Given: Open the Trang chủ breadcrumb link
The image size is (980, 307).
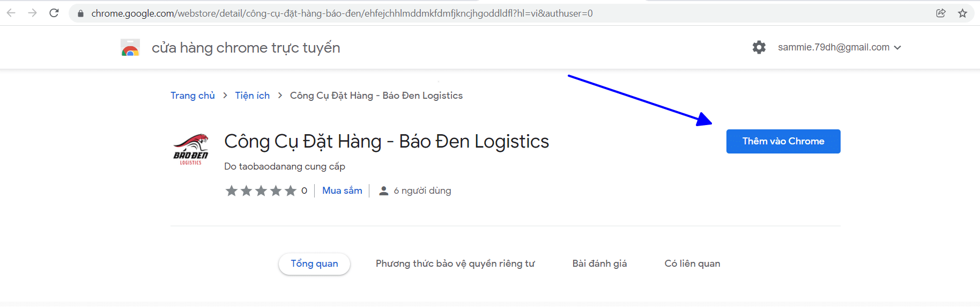Looking at the screenshot, I should point(192,96).
